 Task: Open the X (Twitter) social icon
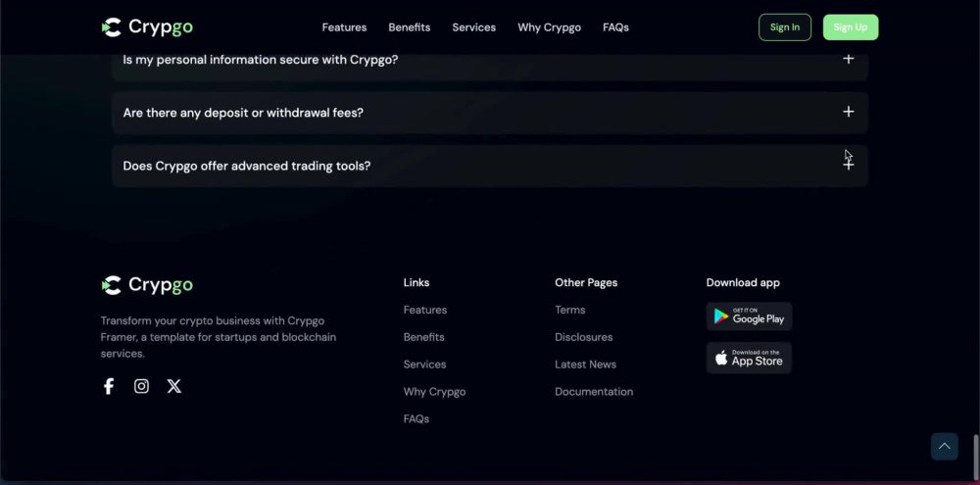click(174, 386)
